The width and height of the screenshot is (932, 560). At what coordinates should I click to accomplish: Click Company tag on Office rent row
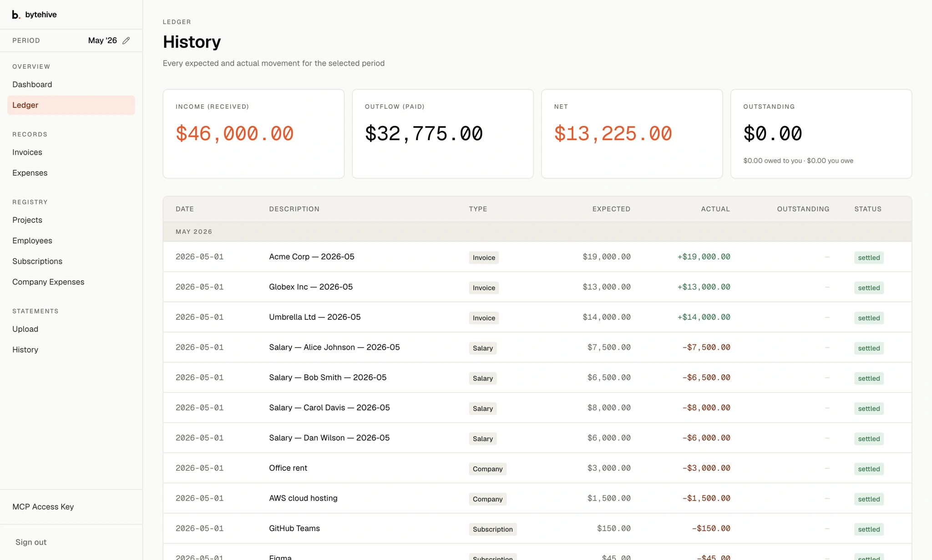(488, 469)
